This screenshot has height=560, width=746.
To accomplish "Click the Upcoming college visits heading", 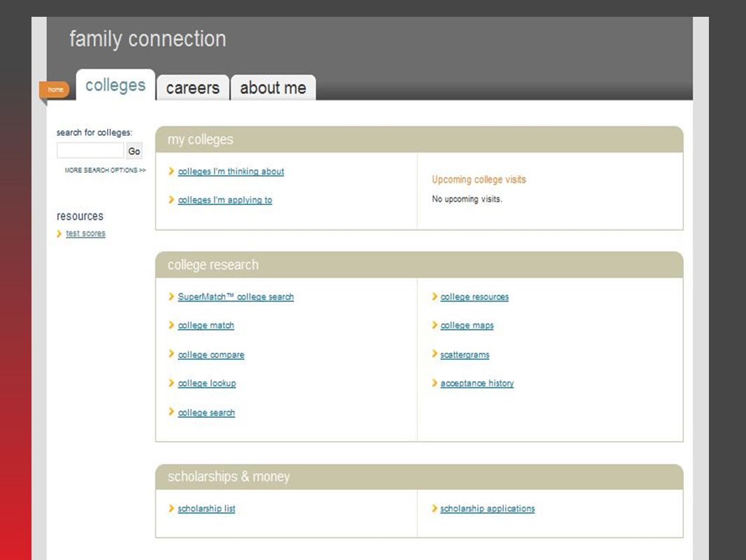I will click(479, 179).
